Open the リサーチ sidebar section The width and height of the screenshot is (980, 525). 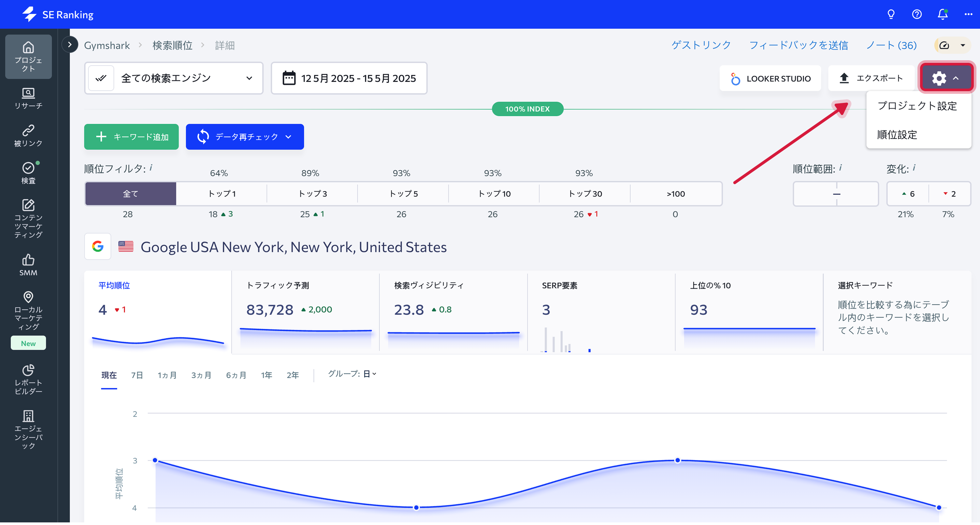(29, 98)
